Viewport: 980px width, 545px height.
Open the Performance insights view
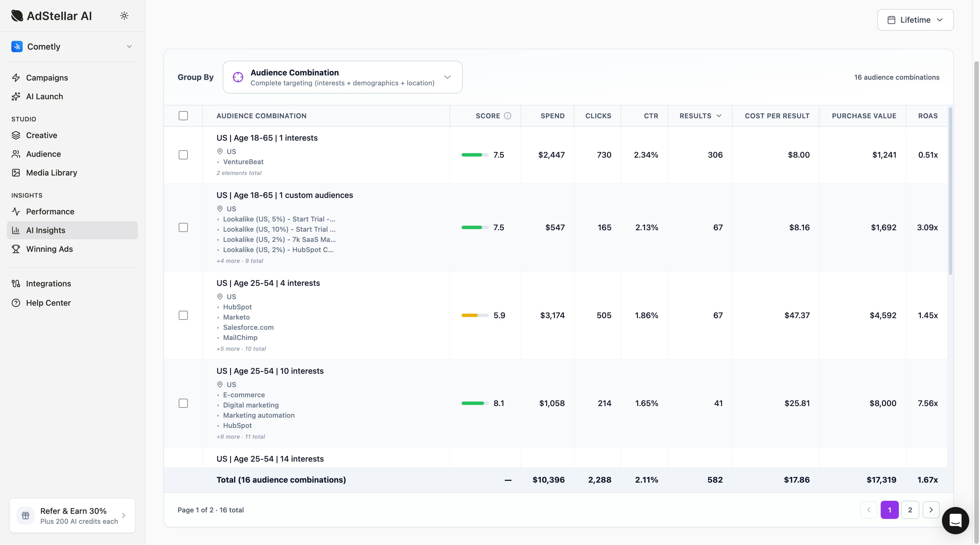click(50, 211)
